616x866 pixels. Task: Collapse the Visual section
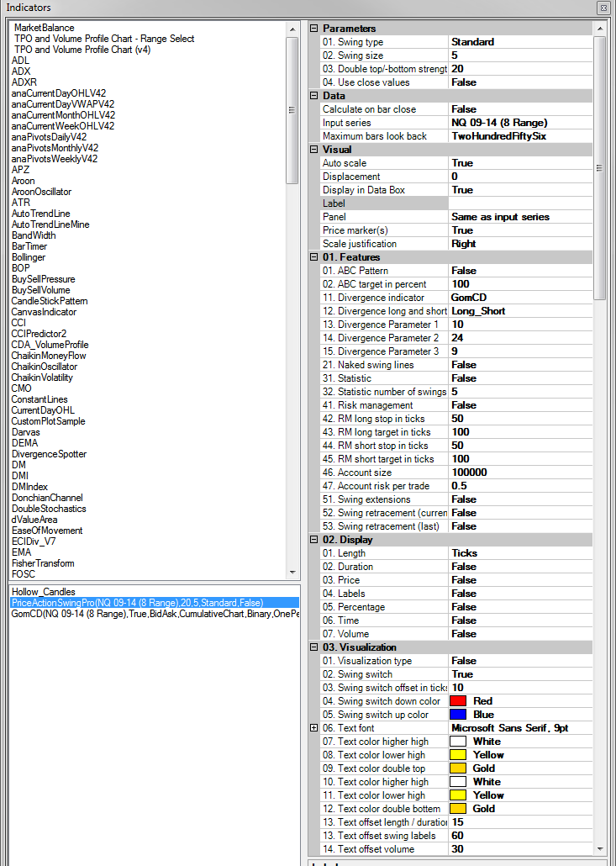[x=314, y=150]
